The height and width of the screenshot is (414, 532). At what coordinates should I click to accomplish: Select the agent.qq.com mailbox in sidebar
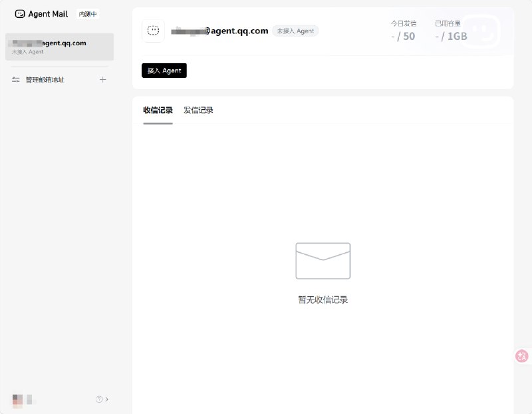coord(59,47)
